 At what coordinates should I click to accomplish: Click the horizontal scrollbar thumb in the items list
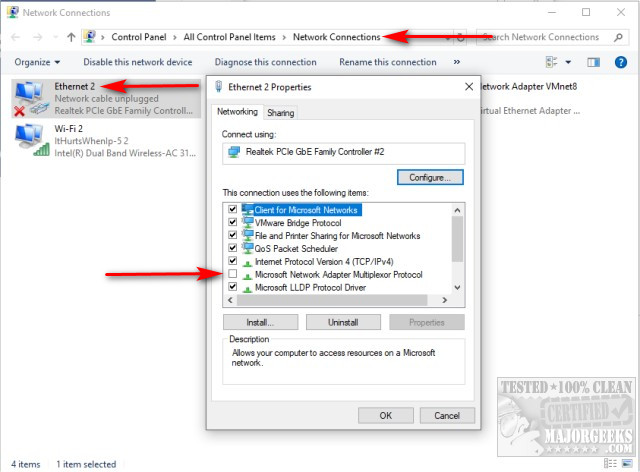click(332, 300)
